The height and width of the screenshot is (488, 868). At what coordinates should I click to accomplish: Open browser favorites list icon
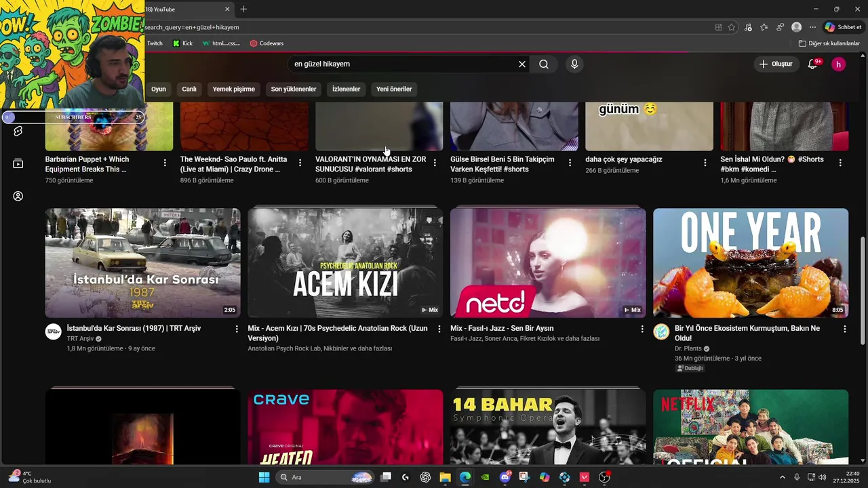(764, 27)
